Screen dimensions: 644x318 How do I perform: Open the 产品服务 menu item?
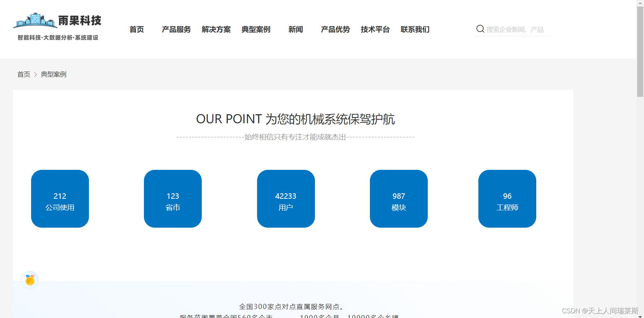coord(176,29)
